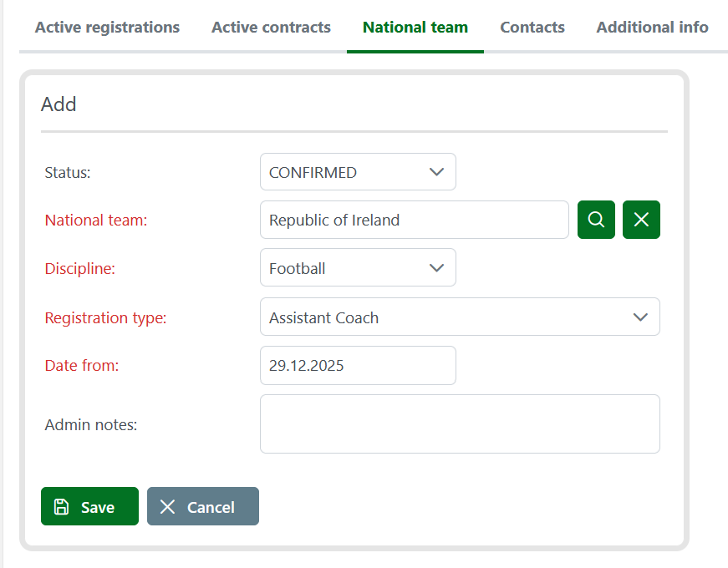Open the Active contracts tab
This screenshot has width=728, height=568.
click(271, 28)
